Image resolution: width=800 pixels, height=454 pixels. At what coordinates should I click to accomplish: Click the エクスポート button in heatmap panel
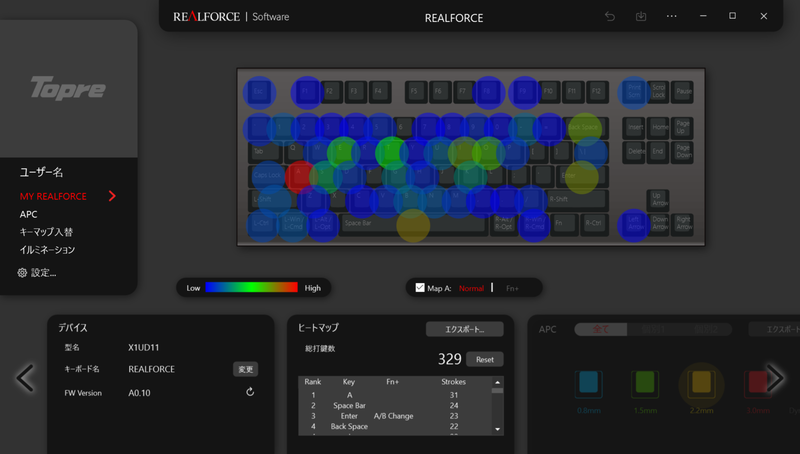464,329
